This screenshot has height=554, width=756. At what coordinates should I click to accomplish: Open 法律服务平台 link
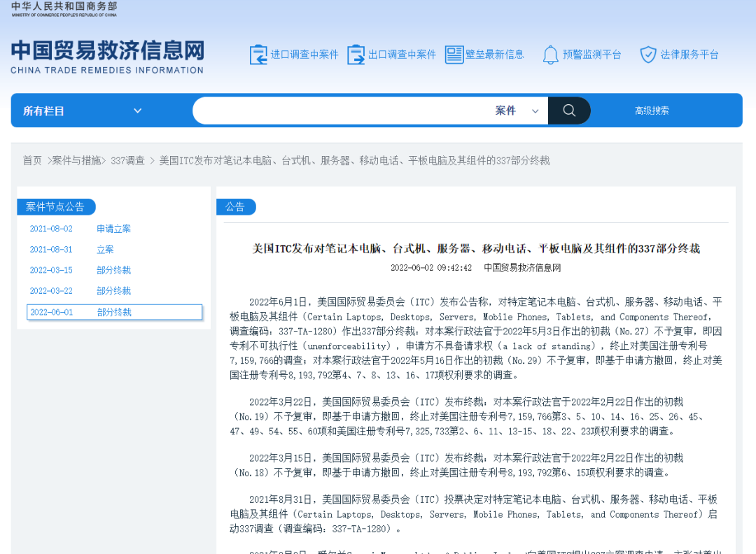pyautogui.click(x=689, y=55)
